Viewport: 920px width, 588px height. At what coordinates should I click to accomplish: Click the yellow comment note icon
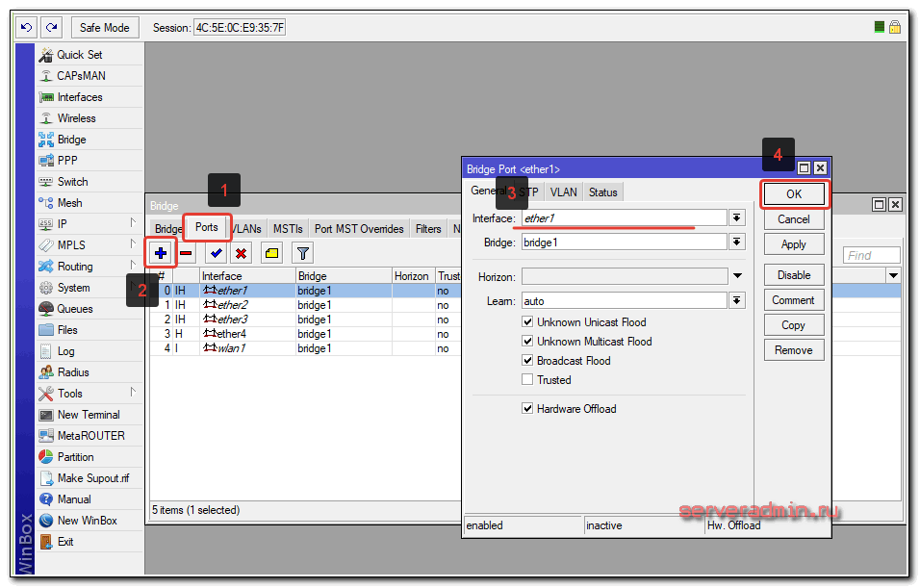click(271, 254)
